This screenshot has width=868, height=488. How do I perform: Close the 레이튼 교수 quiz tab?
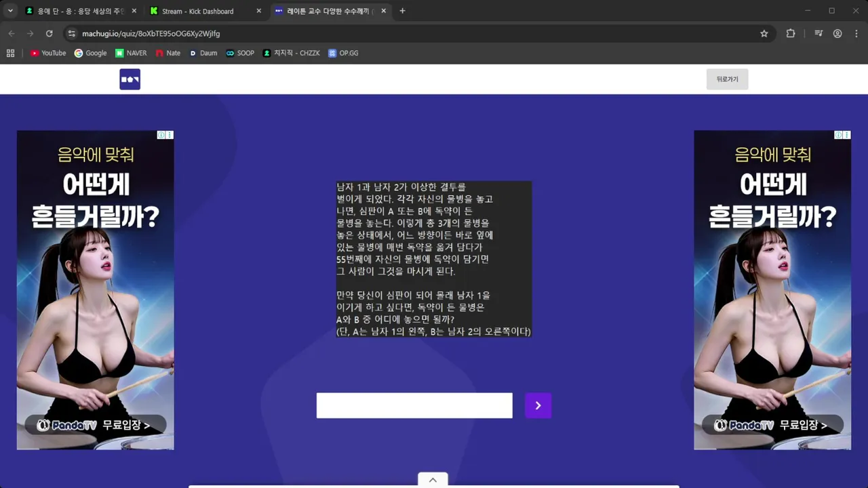tap(384, 11)
